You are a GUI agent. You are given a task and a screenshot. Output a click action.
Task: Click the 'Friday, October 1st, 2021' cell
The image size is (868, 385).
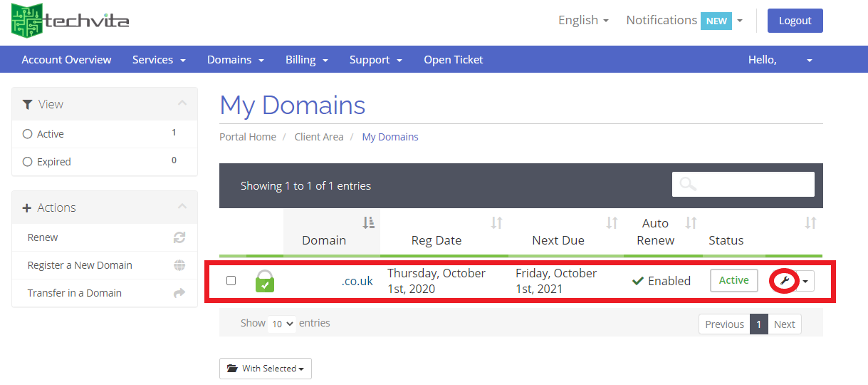pyautogui.click(x=557, y=281)
